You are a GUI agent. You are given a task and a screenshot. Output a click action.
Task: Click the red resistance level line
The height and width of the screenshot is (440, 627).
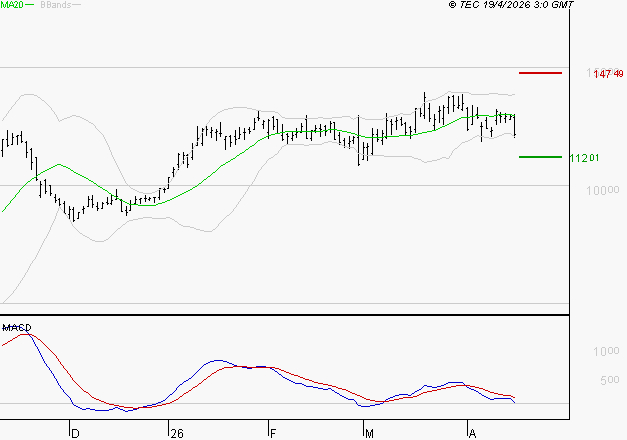540,73
